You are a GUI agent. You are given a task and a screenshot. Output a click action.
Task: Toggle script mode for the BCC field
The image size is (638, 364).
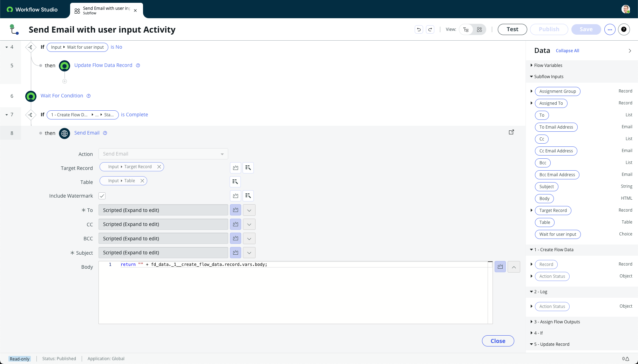236,239
